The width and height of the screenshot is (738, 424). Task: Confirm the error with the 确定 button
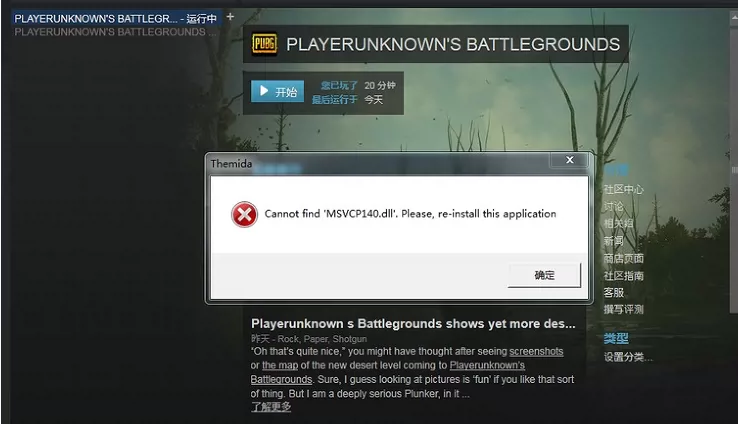544,275
